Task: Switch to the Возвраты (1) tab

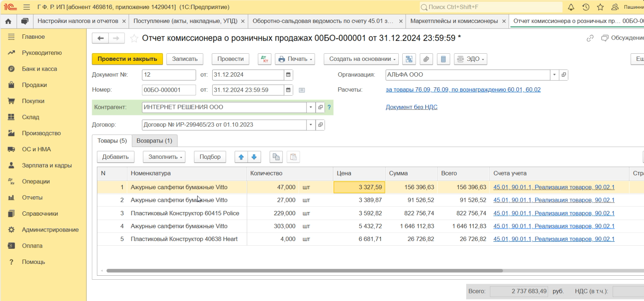Action: (x=154, y=141)
